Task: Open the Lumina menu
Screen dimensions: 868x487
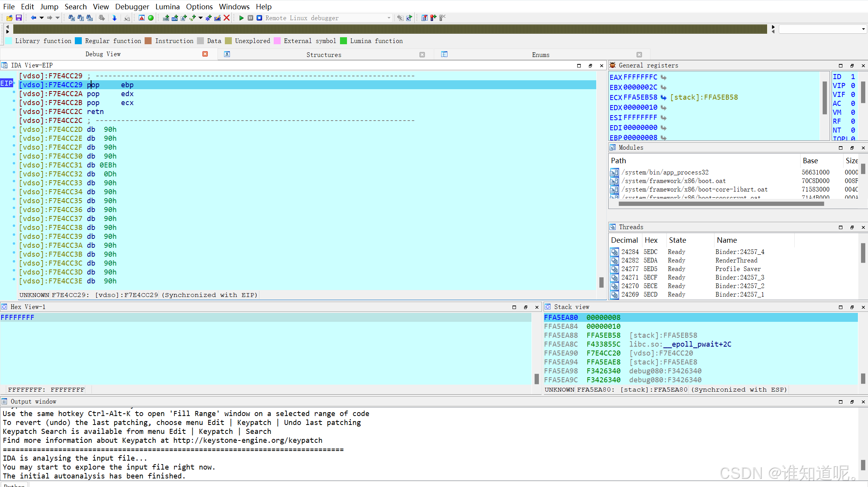Action: click(167, 7)
